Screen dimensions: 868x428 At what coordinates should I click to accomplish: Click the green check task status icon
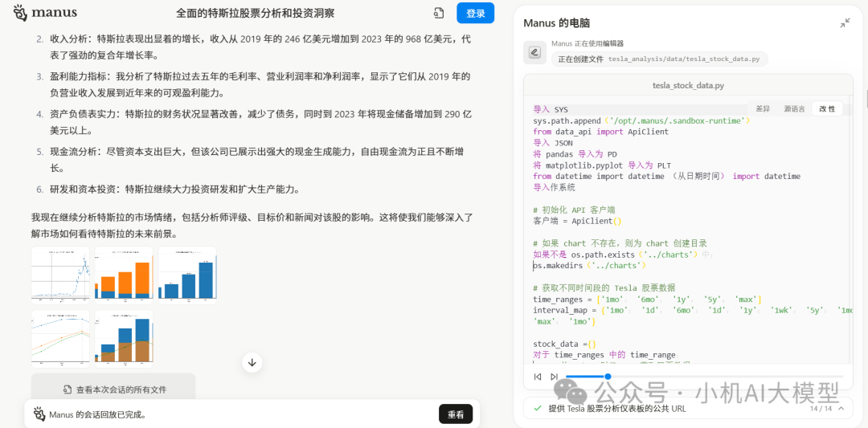[537, 409]
